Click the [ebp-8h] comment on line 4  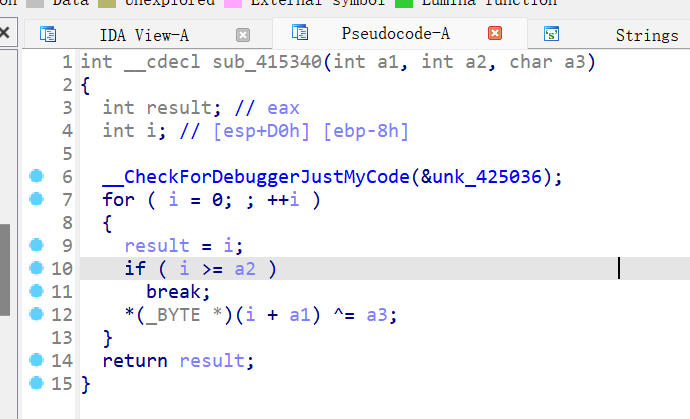(366, 131)
